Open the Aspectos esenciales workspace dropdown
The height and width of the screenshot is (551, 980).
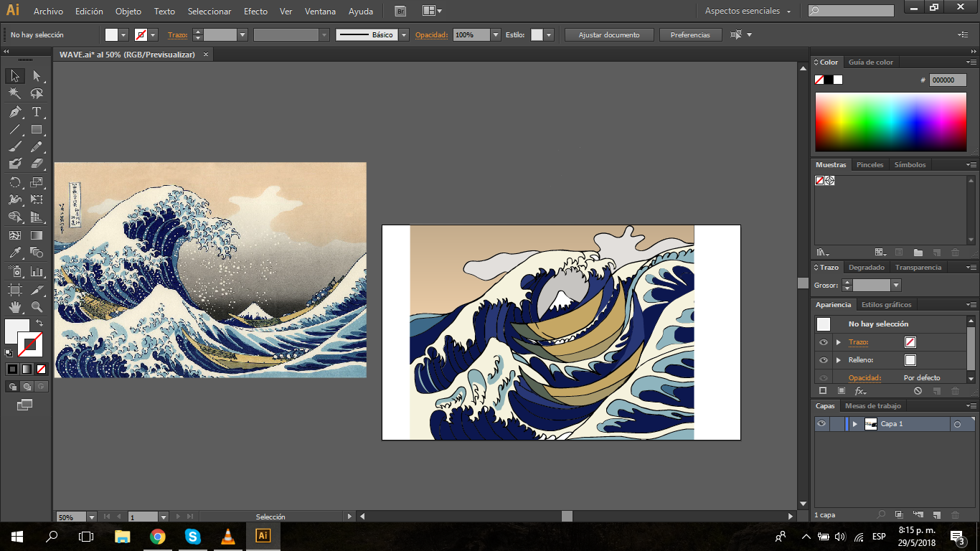[748, 11]
